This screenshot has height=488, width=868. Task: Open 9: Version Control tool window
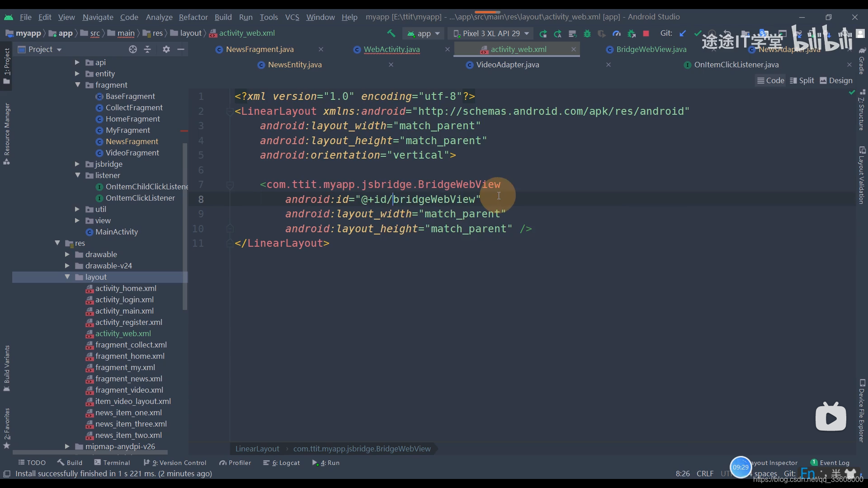pyautogui.click(x=175, y=463)
